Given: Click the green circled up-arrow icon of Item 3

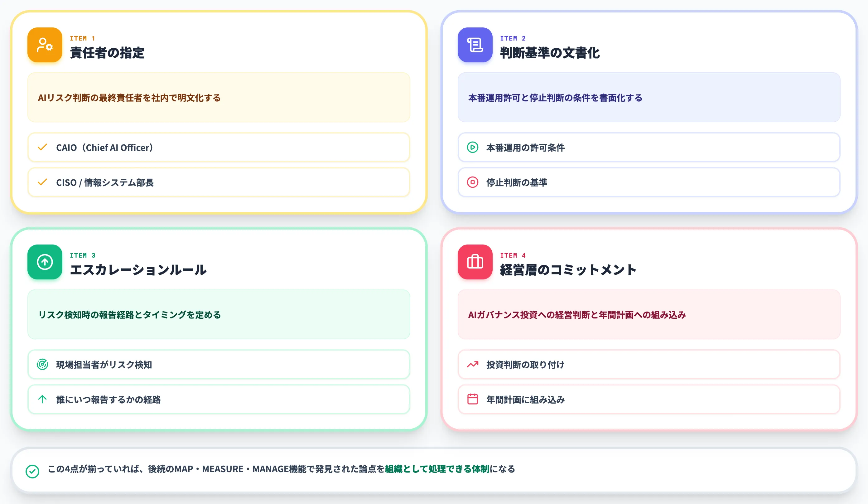Looking at the screenshot, I should click(45, 262).
